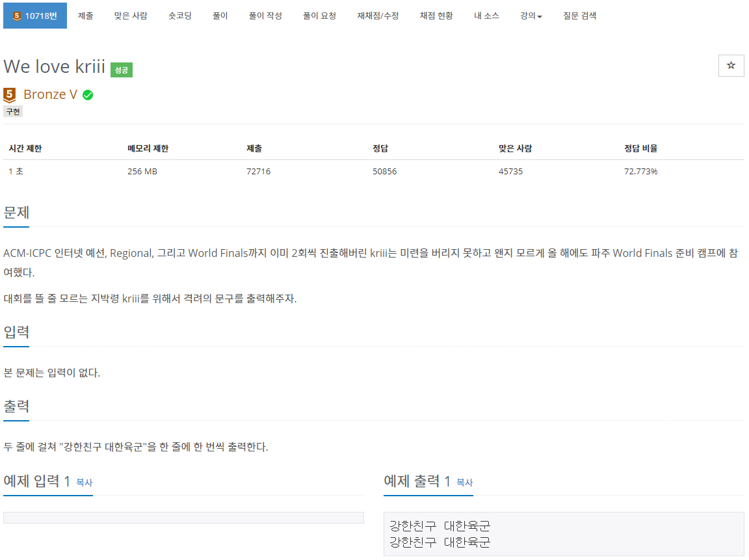Click the empty sample input box

click(183, 518)
